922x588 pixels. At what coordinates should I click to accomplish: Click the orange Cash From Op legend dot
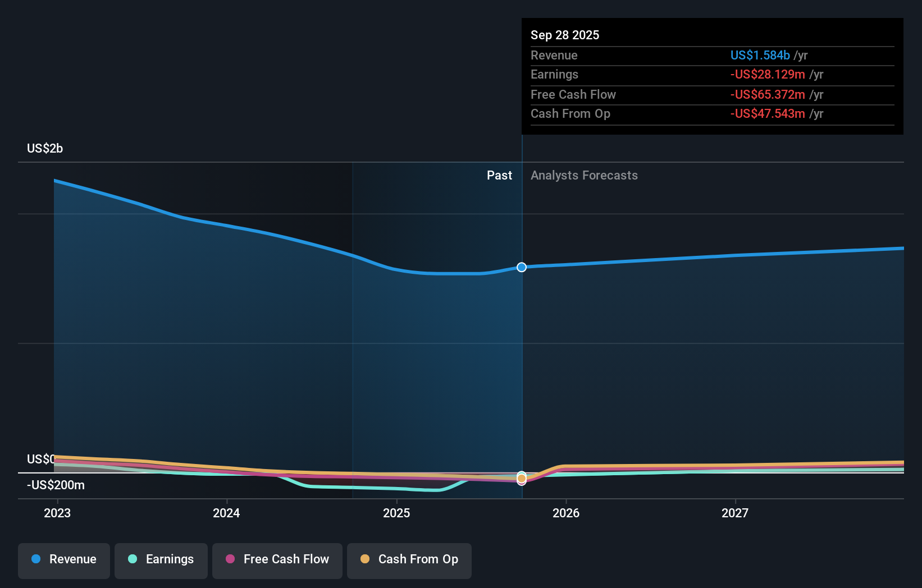pos(365,559)
